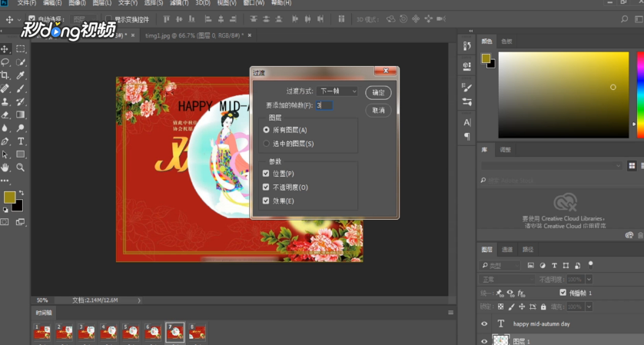
Task: Select the Dodge tool
Action: click(20, 128)
